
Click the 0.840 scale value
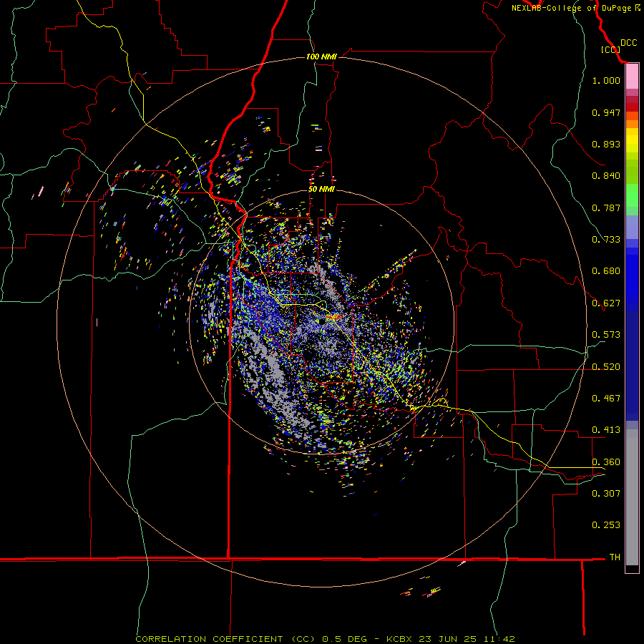606,176
